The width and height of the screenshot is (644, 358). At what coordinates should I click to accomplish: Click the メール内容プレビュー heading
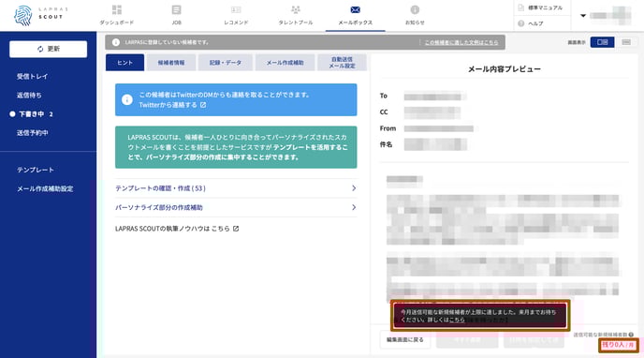505,69
